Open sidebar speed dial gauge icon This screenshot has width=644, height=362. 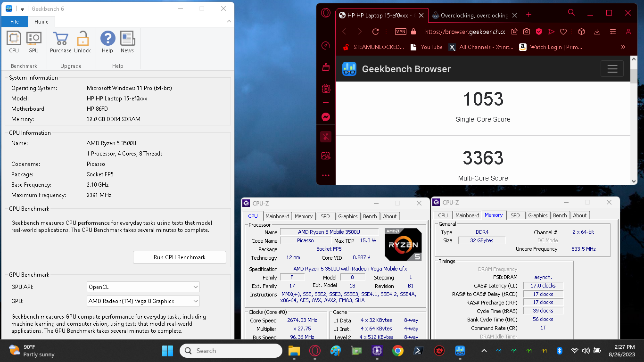coord(326,46)
